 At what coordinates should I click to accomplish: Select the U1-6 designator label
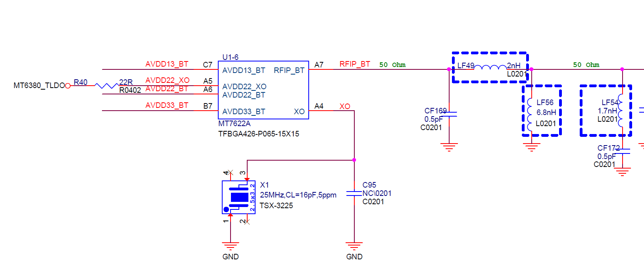(x=231, y=57)
